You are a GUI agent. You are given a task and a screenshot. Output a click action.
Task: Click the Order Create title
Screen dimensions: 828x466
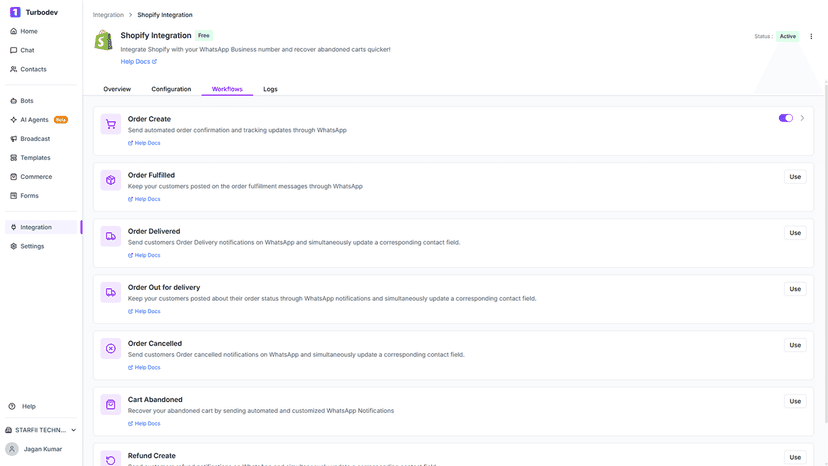coord(149,119)
